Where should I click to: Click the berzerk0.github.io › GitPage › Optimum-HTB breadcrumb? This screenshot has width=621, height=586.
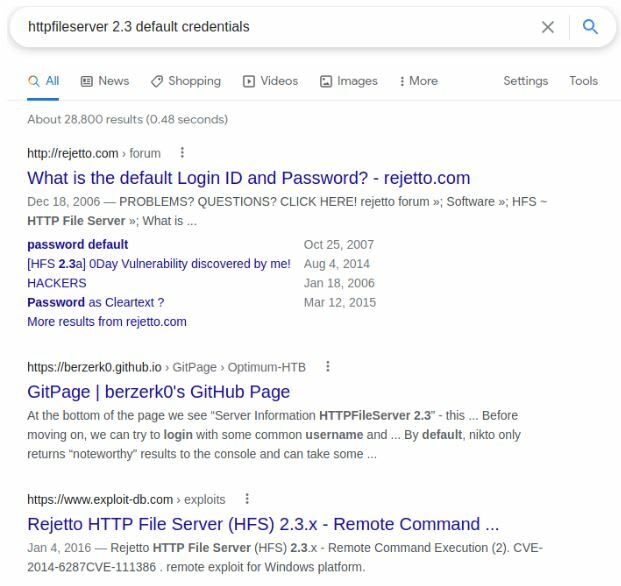[166, 367]
